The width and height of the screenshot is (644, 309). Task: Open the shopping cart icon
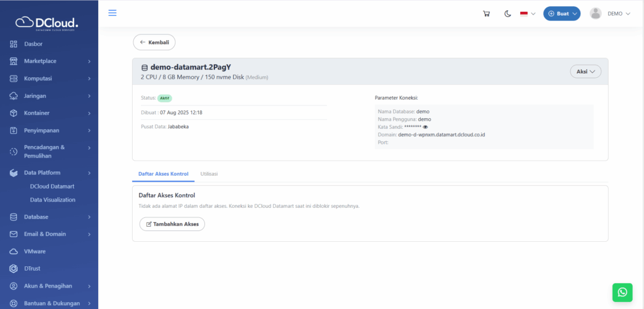[486, 14]
